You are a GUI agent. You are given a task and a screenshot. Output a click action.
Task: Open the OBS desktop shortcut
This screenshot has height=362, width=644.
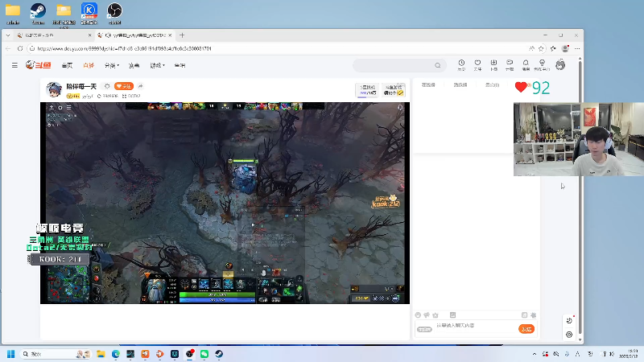point(114,14)
